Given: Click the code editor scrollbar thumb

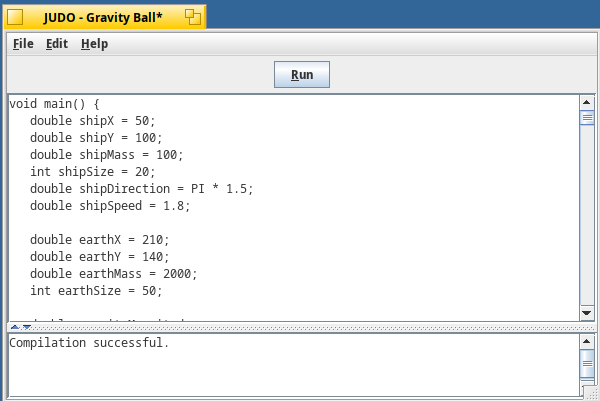Looking at the screenshot, I should click(587, 117).
